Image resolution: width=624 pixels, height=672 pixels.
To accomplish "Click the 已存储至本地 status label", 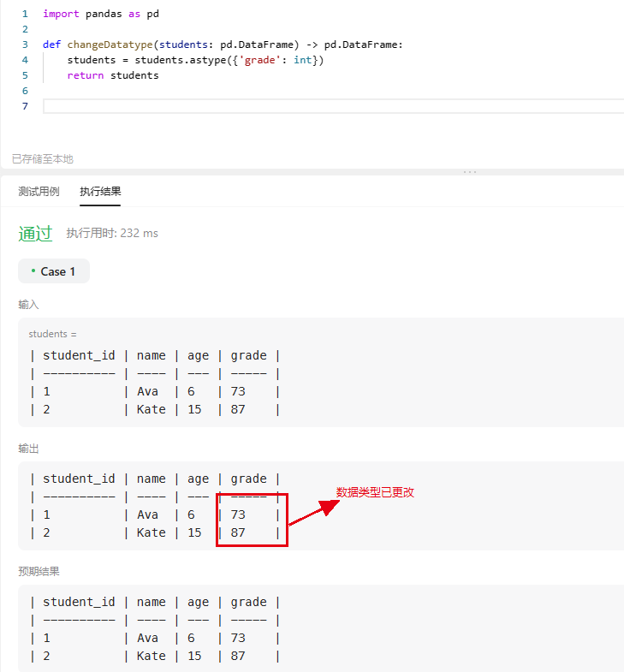I will (x=43, y=159).
